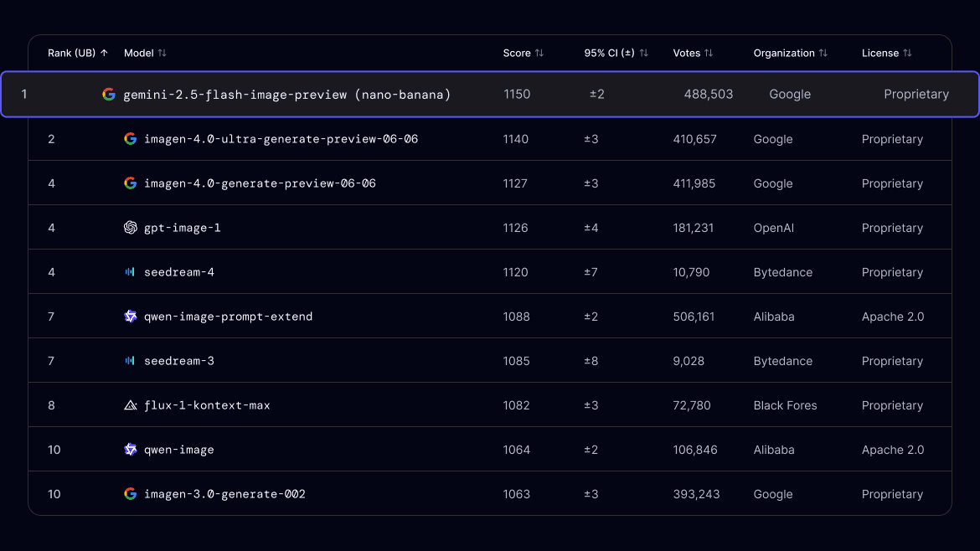The image size is (980, 551).
Task: Select the imagen-4.0-generate-preview-06-06 model name
Action: pyautogui.click(x=260, y=183)
